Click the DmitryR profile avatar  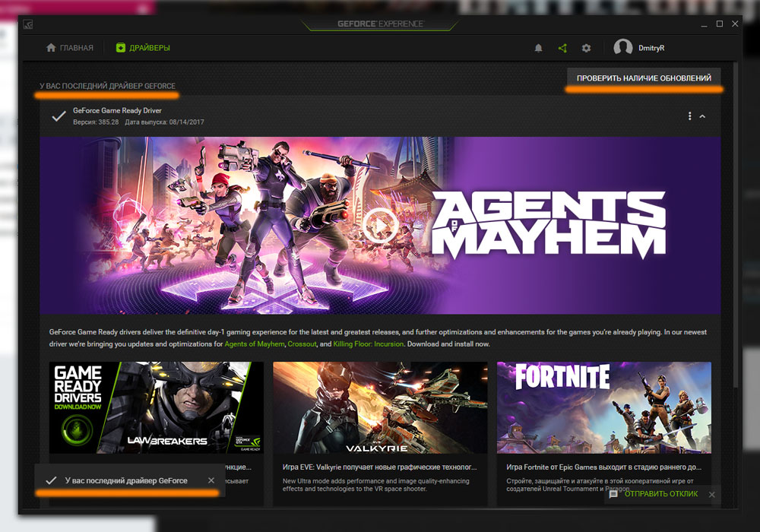pos(623,47)
